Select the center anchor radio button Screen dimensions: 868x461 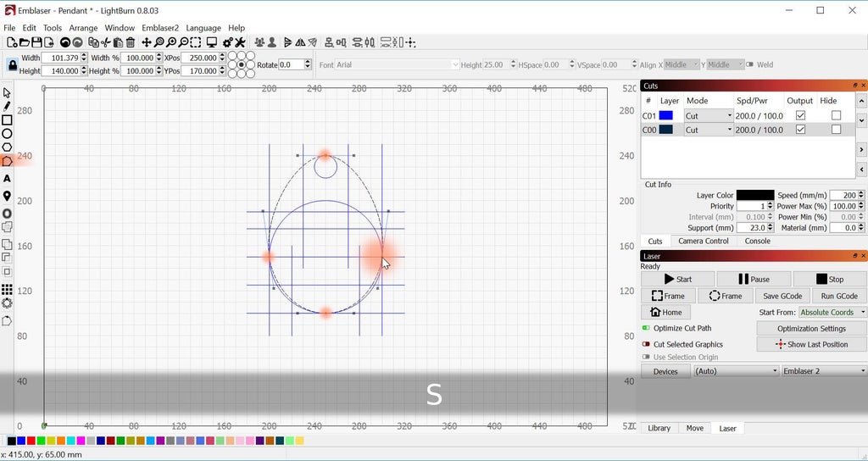(x=242, y=64)
